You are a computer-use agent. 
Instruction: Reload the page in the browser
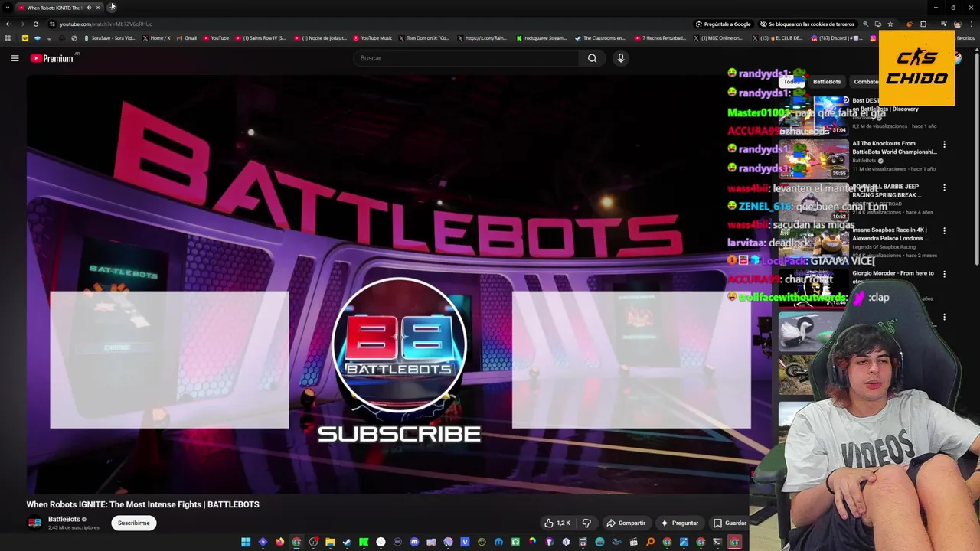[36, 24]
